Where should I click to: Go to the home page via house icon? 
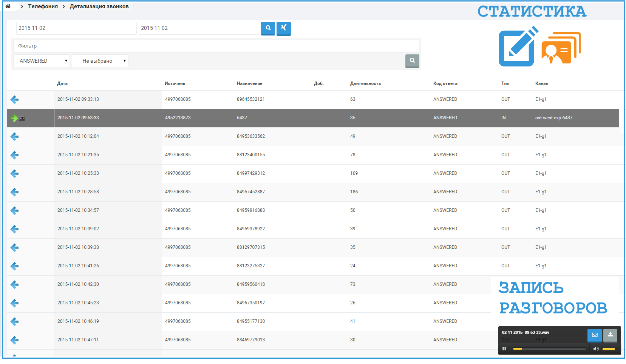[x=8, y=6]
